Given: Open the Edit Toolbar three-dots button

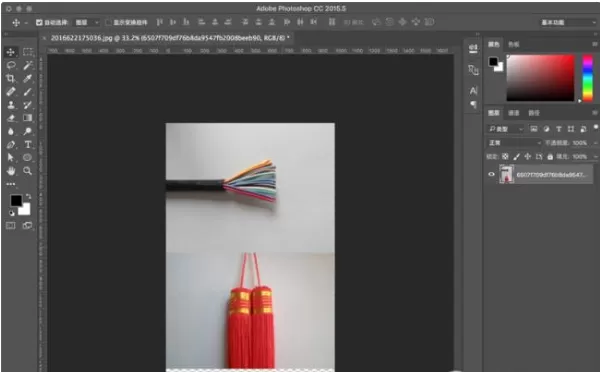Looking at the screenshot, I should (11, 184).
